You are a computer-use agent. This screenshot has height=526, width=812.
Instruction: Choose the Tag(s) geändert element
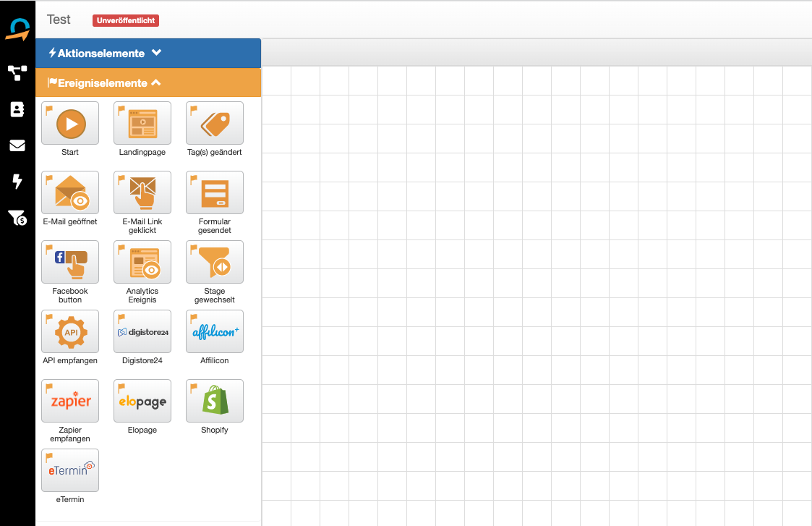click(215, 123)
